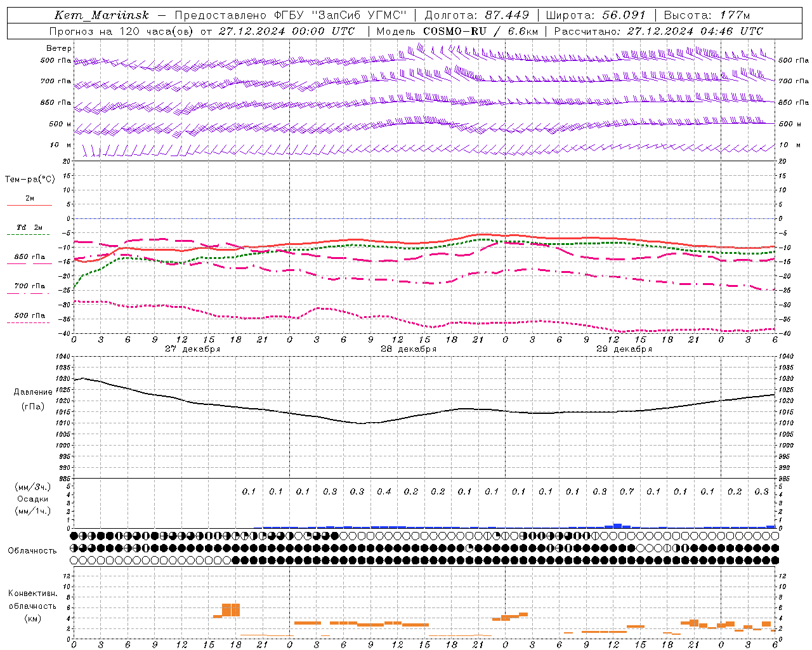This screenshot has height=650, width=812.
Task: Click '500 гПа' legend in temperature panel
Action: pos(30,315)
